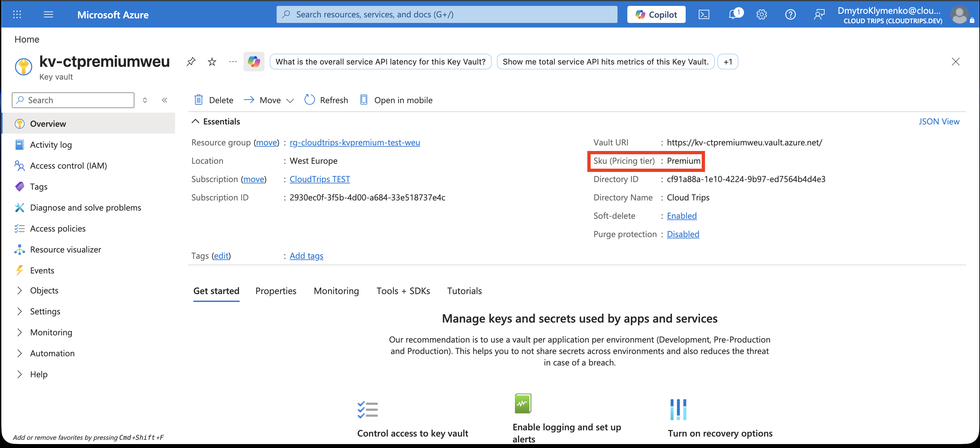Go to the Home breadcrumb
Image resolution: width=980 pixels, height=448 pixels.
tap(27, 39)
